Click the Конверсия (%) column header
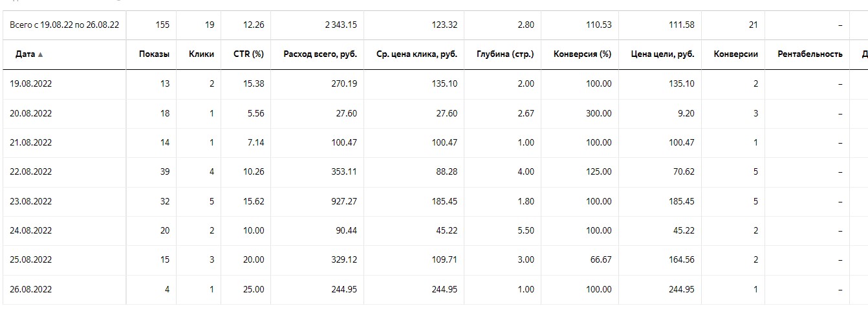Image resolution: width=868 pixels, height=317 pixels. coord(582,54)
